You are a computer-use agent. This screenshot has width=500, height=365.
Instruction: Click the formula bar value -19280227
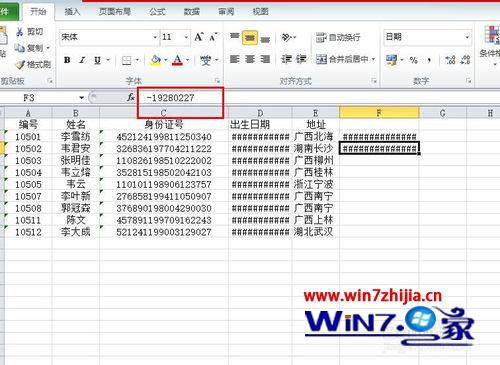pyautogui.click(x=170, y=98)
